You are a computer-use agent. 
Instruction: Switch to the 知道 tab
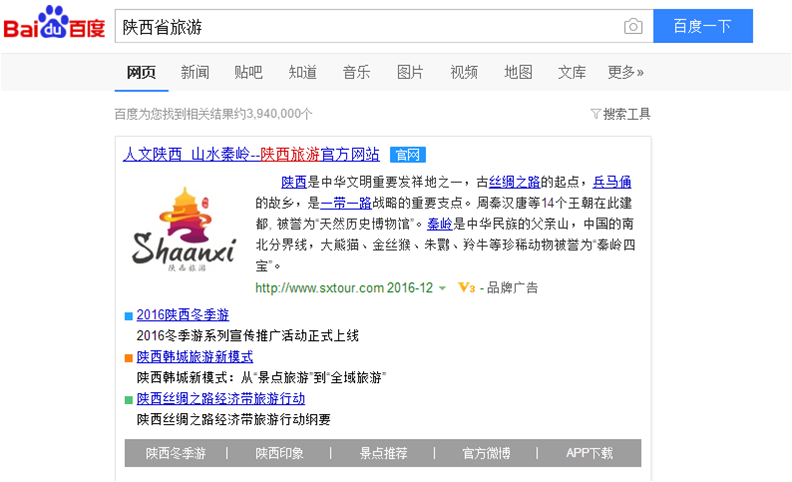[x=303, y=72]
